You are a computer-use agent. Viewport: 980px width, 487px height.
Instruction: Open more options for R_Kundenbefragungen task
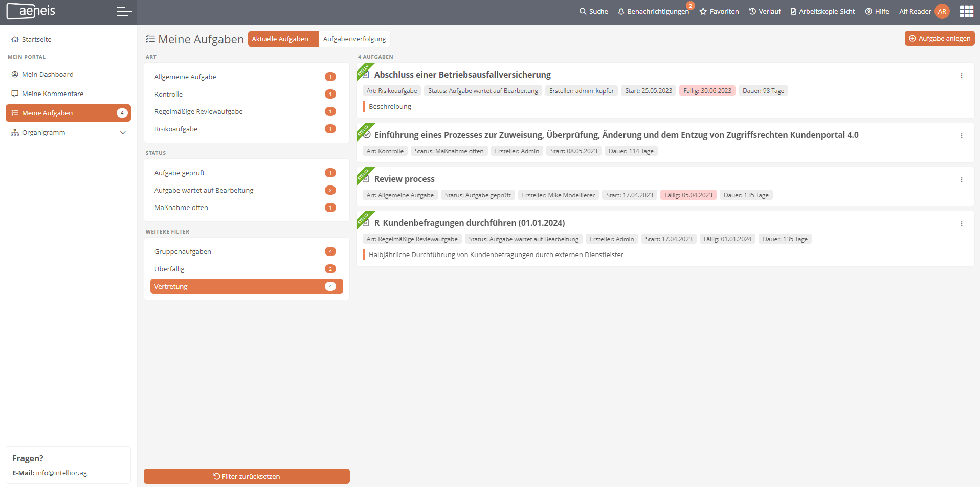tap(962, 224)
